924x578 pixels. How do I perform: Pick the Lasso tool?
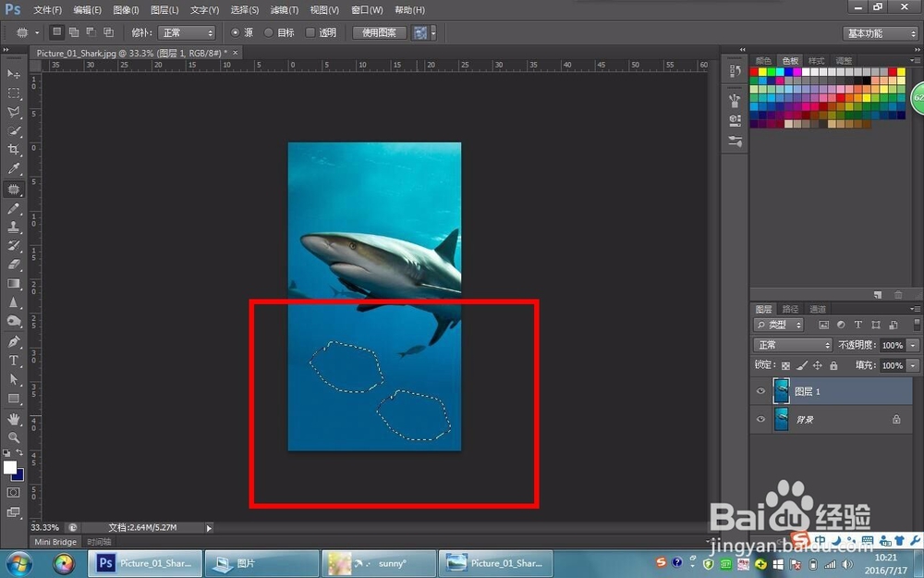coord(14,112)
